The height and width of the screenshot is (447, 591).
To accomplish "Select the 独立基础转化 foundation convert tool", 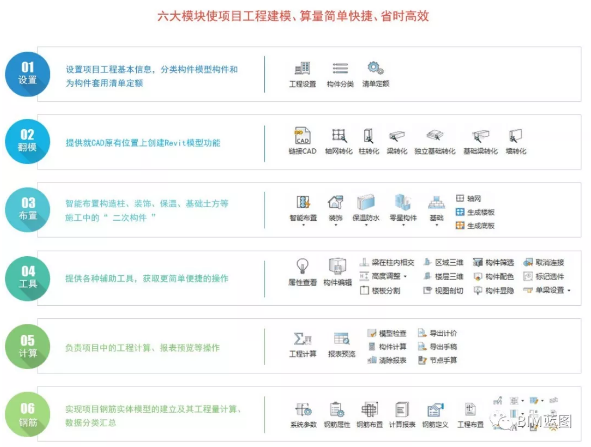I will [435, 141].
